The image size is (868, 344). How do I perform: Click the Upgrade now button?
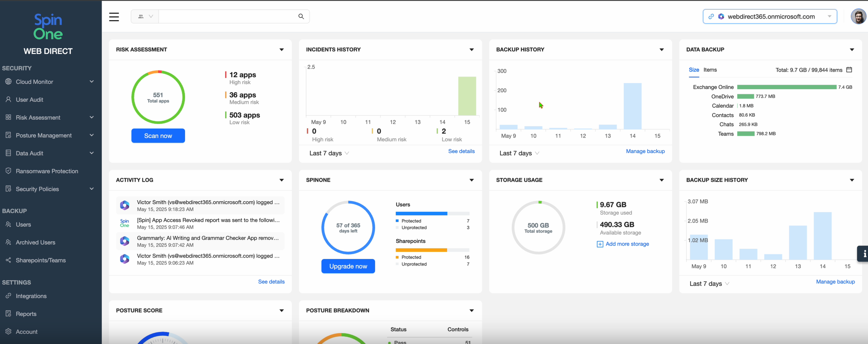click(x=348, y=266)
